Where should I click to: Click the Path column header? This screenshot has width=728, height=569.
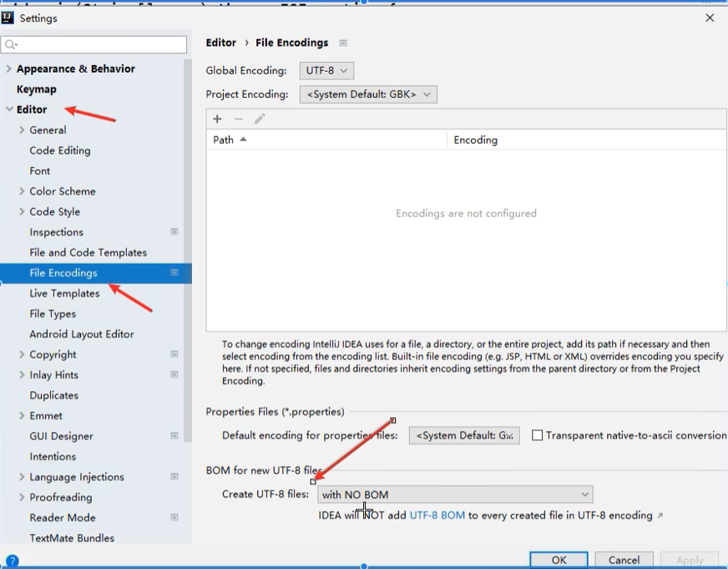(x=326, y=140)
